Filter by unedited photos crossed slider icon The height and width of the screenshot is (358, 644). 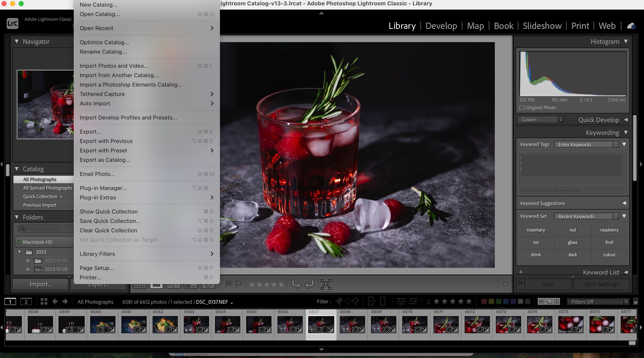(x=413, y=302)
